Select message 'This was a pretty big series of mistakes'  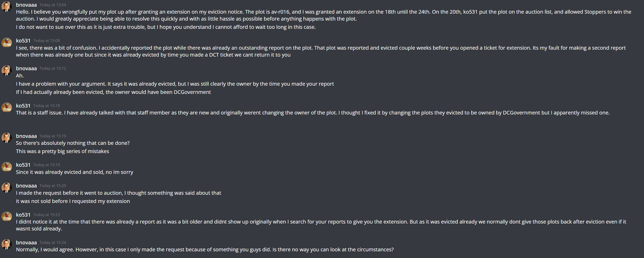(x=63, y=151)
